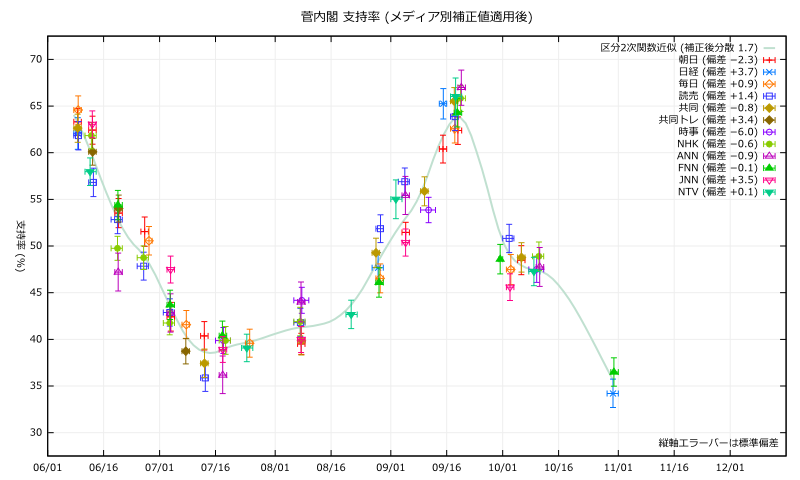Click the red 朝日 legend marker
800x480 pixels.
tap(770, 60)
